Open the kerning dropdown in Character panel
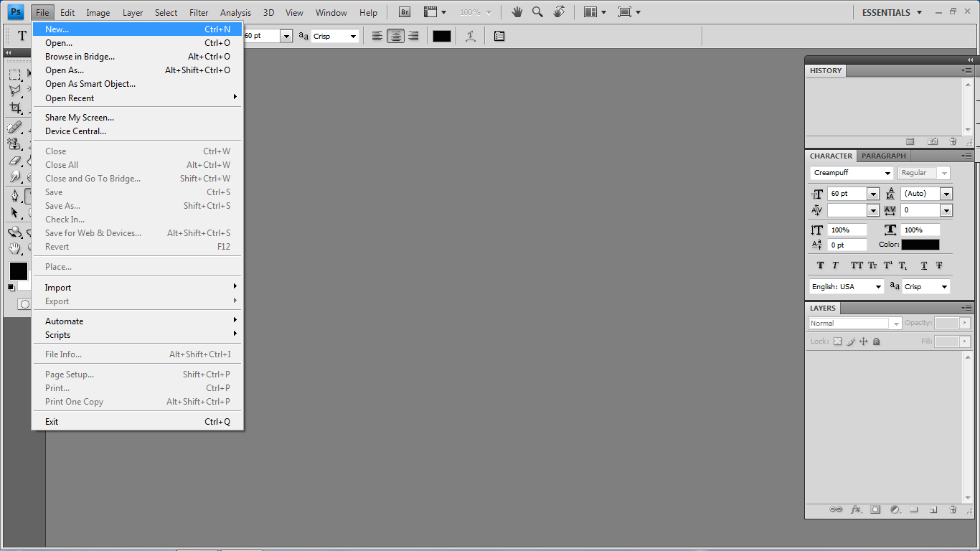 pos(873,210)
